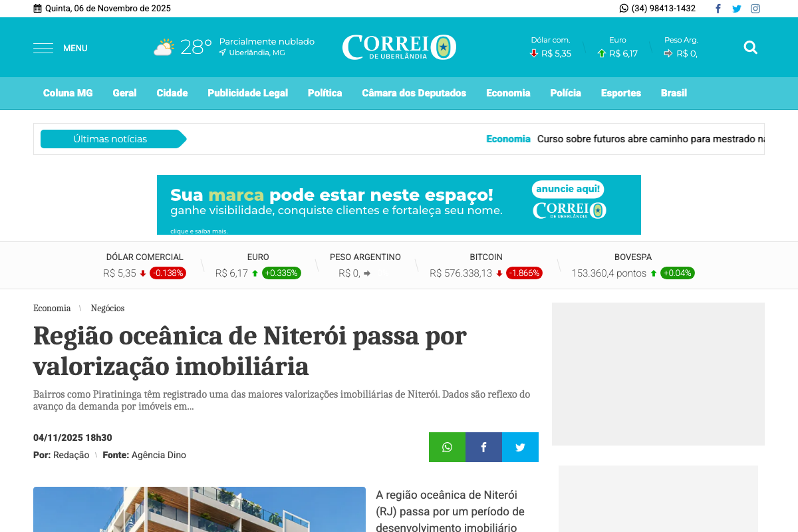798x532 pixels.
Task: Switch to the Economia section
Action: click(x=508, y=93)
